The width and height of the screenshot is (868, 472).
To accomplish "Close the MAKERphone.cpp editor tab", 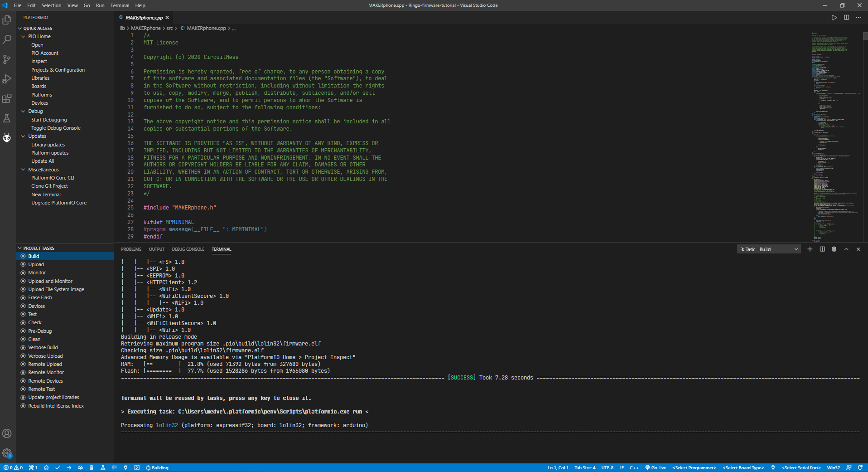I will coord(167,18).
